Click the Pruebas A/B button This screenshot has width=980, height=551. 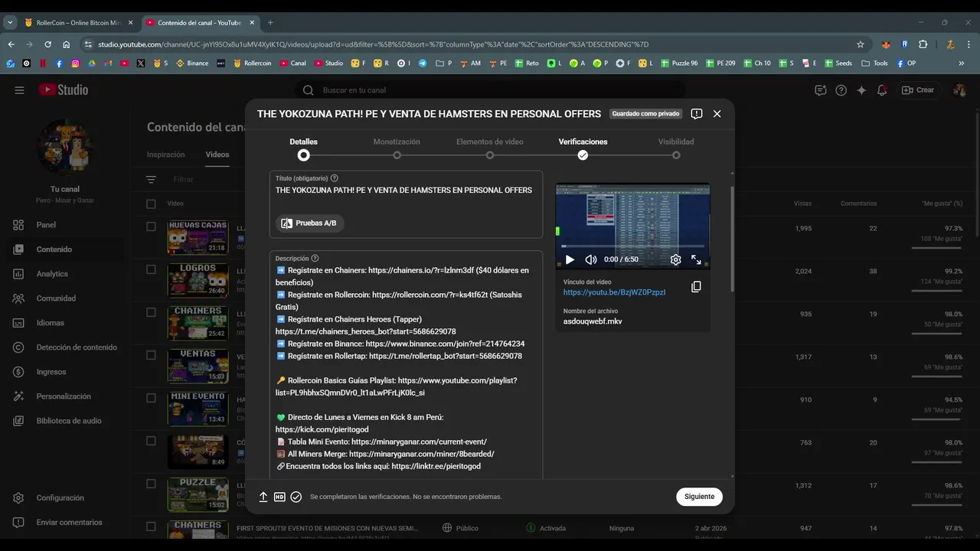309,223
